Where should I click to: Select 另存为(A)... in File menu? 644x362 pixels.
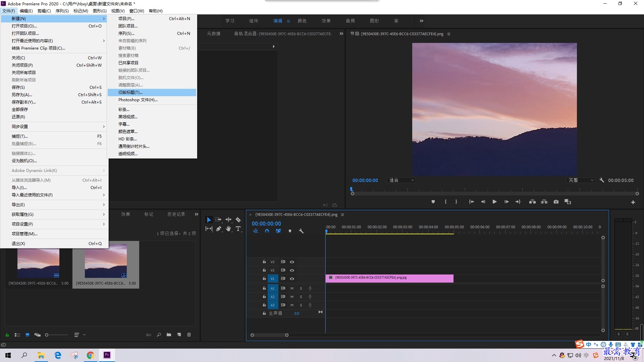pyautogui.click(x=54, y=95)
